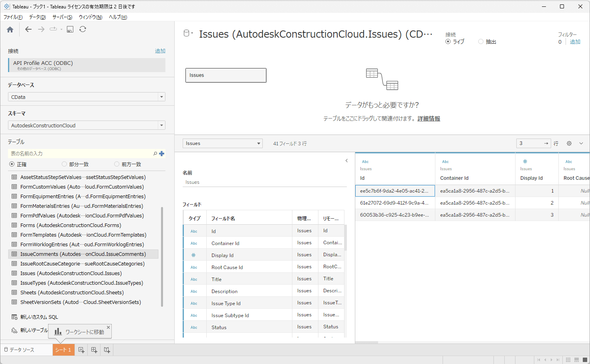This screenshot has width=590, height=364.
Task: Open the データ menu
Action: [37, 17]
